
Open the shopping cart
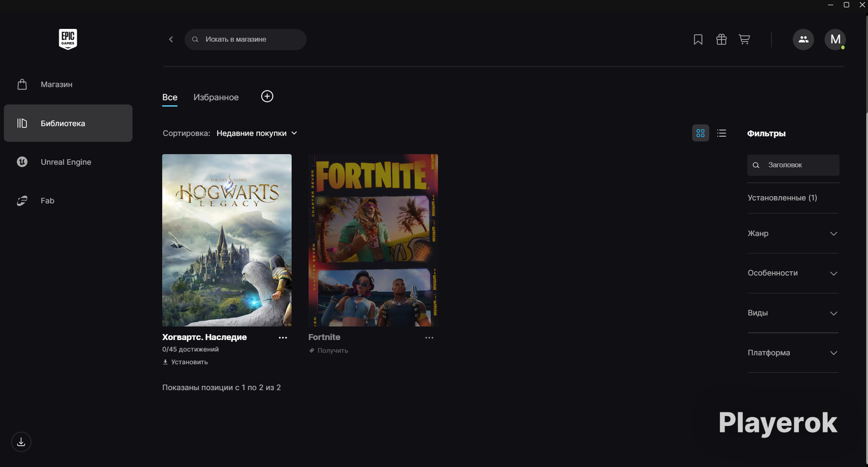(744, 39)
